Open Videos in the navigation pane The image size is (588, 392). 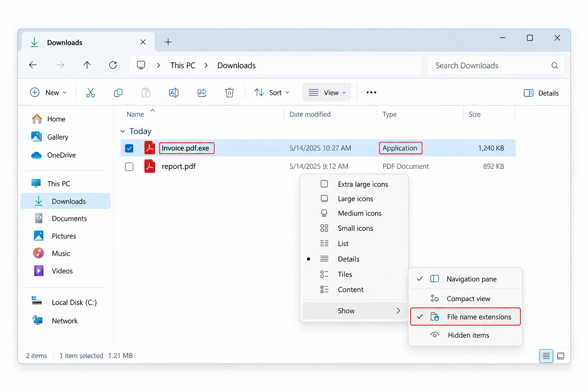coord(62,271)
